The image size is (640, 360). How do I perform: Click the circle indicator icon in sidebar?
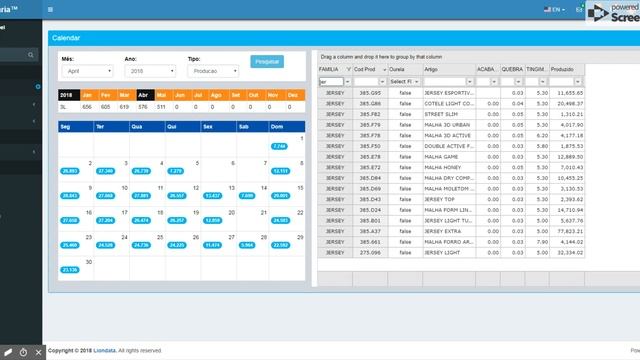pyautogui.click(x=38, y=87)
